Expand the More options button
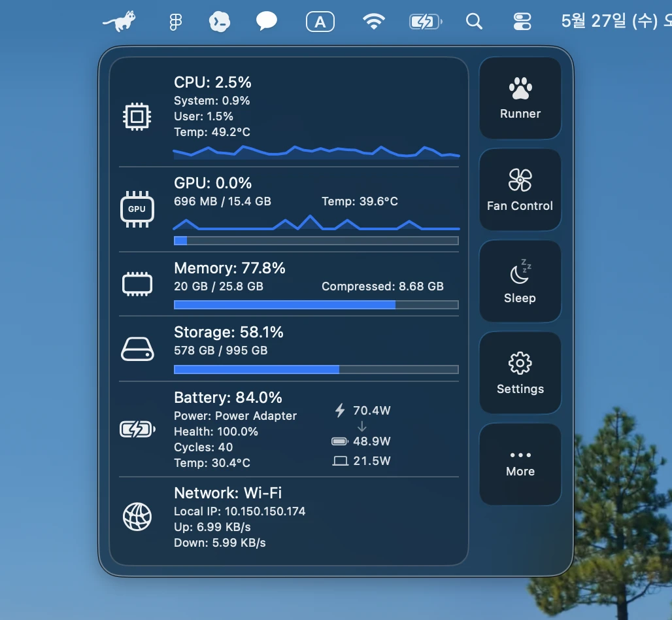This screenshot has height=620, width=672. tap(520, 464)
